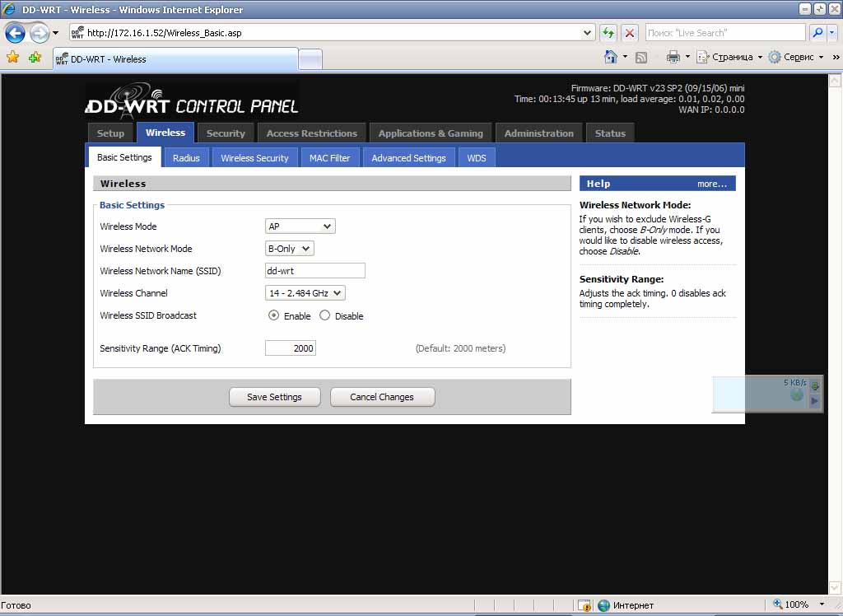Open Print options dropdown arrow

(x=687, y=57)
